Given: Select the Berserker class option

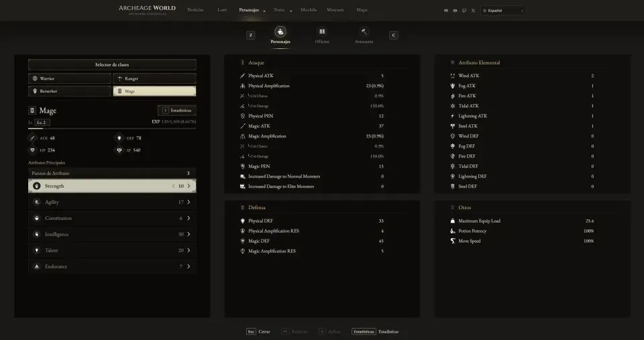Looking at the screenshot, I should click(x=70, y=91).
